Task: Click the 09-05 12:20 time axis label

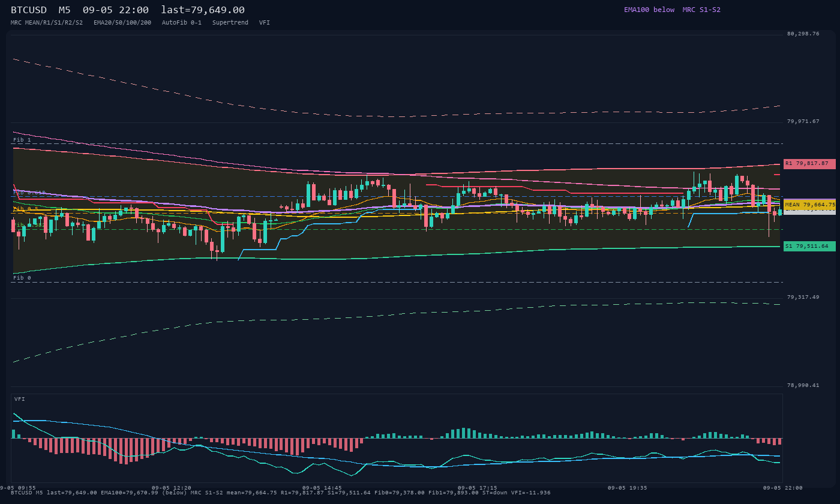Action: (172, 488)
